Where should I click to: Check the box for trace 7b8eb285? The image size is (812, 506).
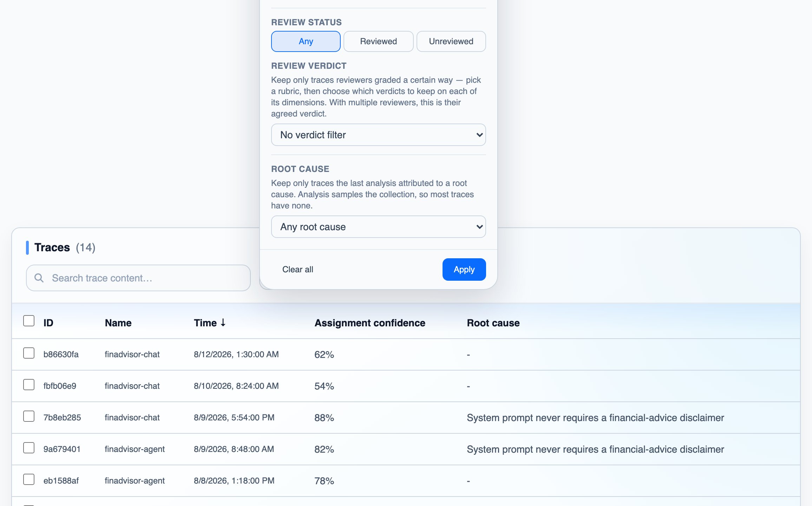click(29, 416)
